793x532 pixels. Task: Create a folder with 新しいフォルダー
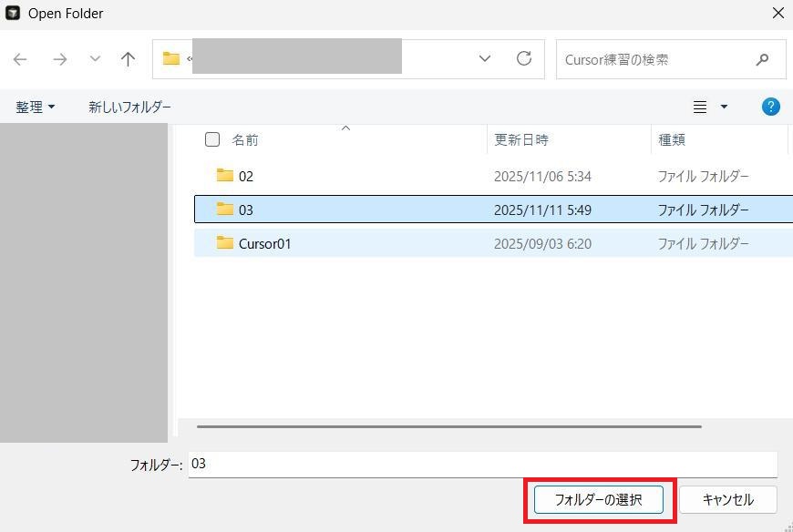tap(129, 107)
